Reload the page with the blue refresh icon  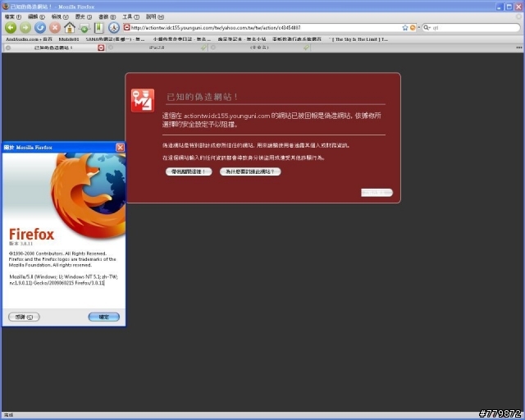(x=40, y=27)
